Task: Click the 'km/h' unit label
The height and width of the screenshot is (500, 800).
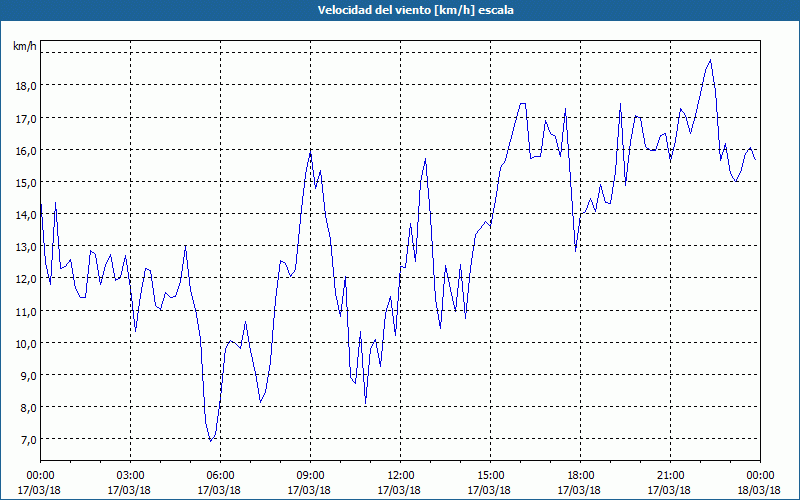Action: pos(25,46)
